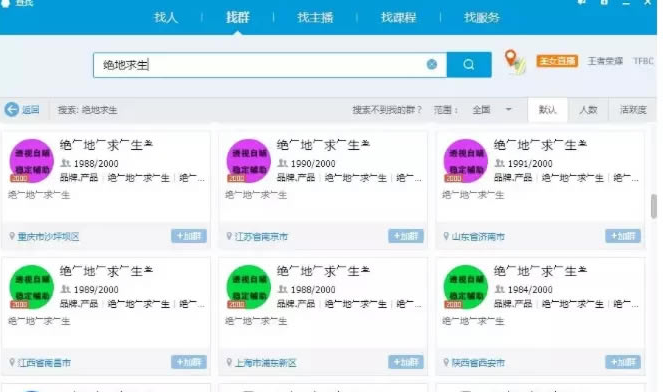The height and width of the screenshot is (392, 667).
Task: Select the 找群 tab
Action: pos(238,17)
